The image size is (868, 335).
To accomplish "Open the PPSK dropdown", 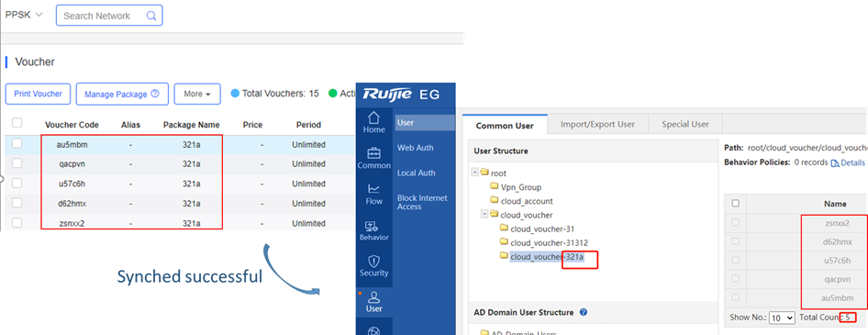I will [x=24, y=15].
